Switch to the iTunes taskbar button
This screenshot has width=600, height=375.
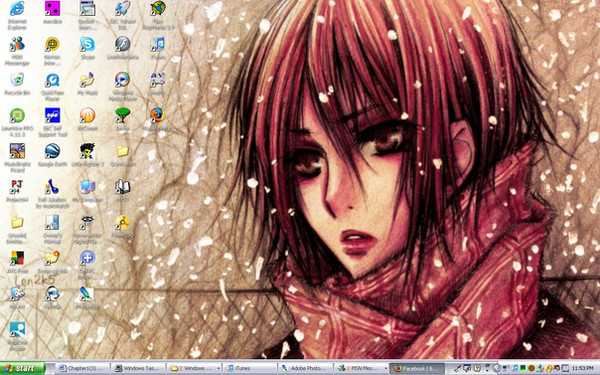249,368
